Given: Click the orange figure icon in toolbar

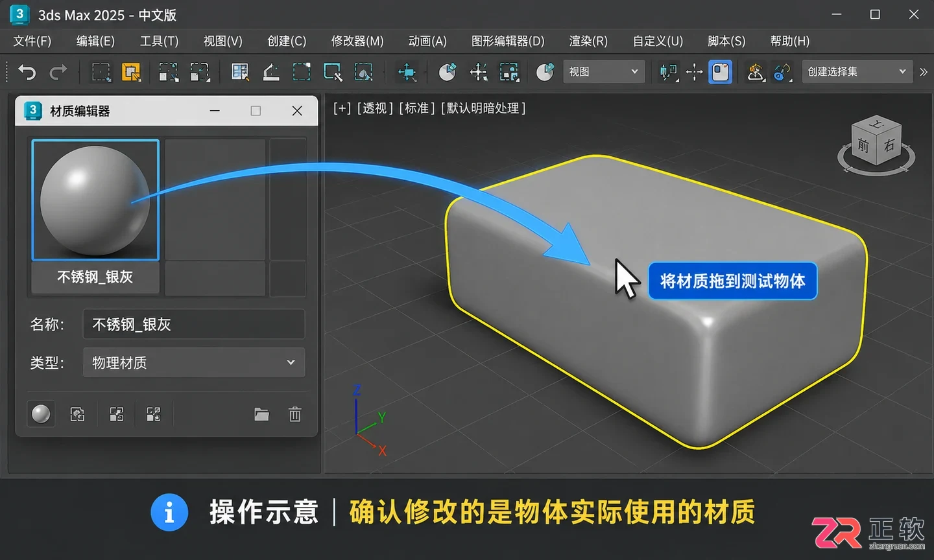Looking at the screenshot, I should [755, 72].
